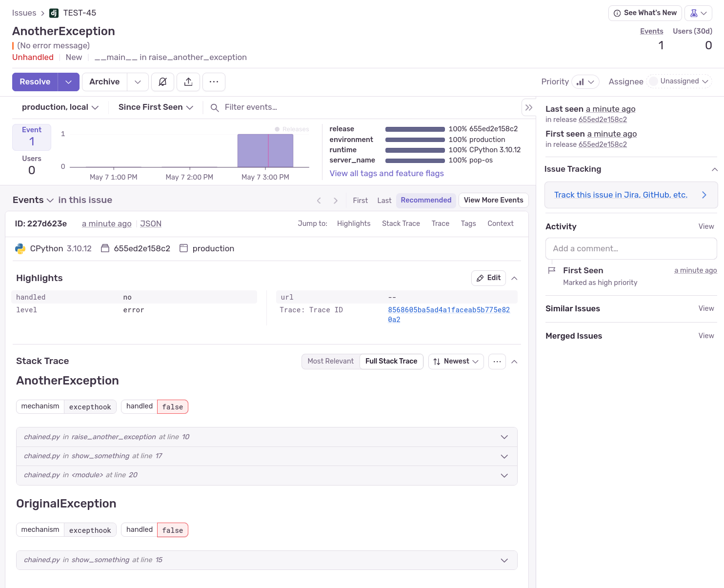Open the Assignee Unassigned dropdown
Viewport: 724px width, 588px height.
(679, 81)
